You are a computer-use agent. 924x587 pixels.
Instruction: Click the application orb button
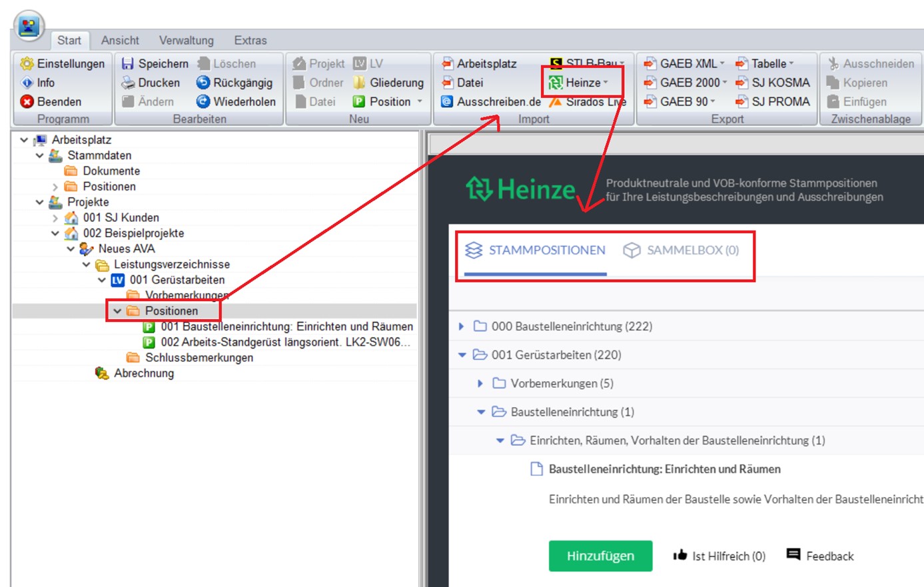click(x=29, y=27)
